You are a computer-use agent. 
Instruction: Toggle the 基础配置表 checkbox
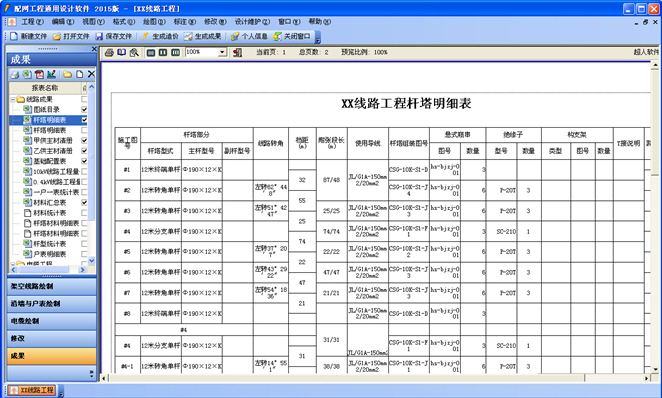[84, 161]
